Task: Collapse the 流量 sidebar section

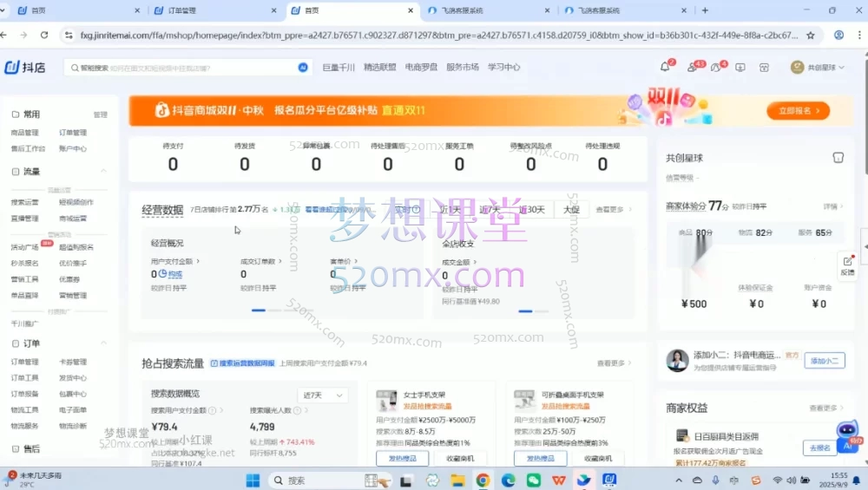Action: pos(103,172)
